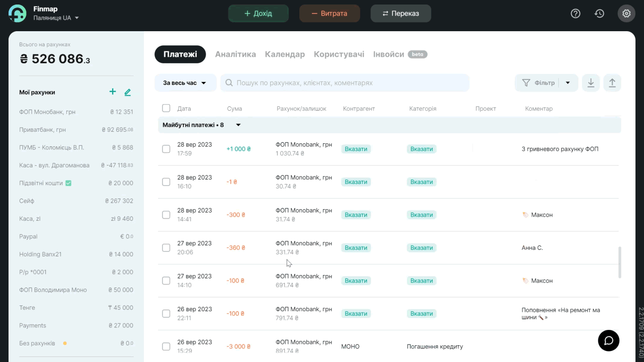The width and height of the screenshot is (644, 362).
Task: Expand the filter options arrow
Action: 568,83
